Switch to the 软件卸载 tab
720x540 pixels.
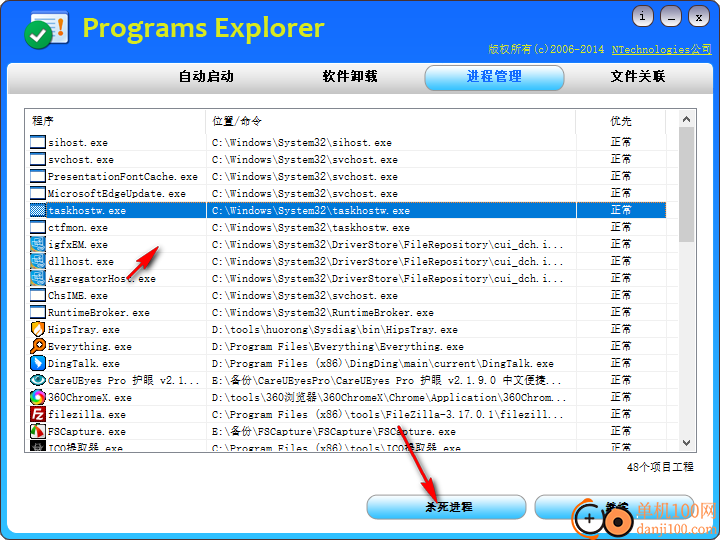pyautogui.click(x=350, y=76)
